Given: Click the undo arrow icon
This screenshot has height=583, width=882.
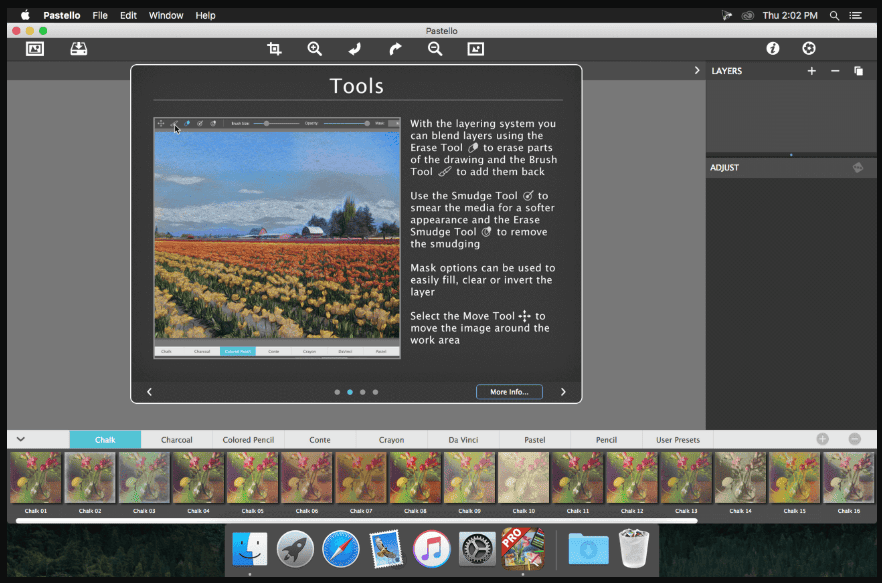Looking at the screenshot, I should (354, 49).
